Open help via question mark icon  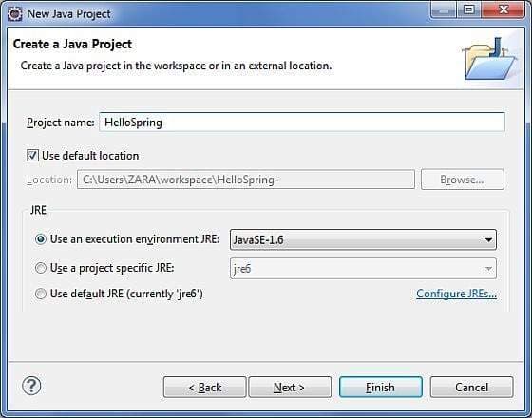click(31, 386)
